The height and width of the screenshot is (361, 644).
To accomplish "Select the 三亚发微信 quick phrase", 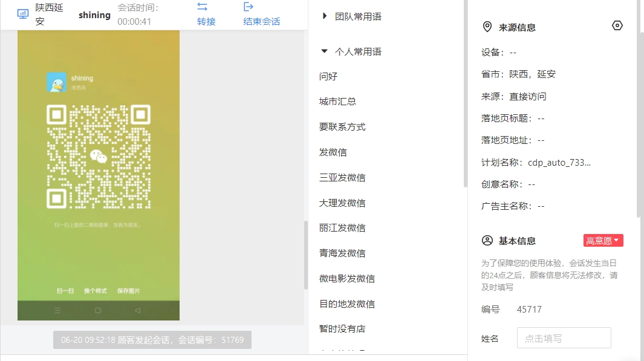I will pyautogui.click(x=342, y=177).
